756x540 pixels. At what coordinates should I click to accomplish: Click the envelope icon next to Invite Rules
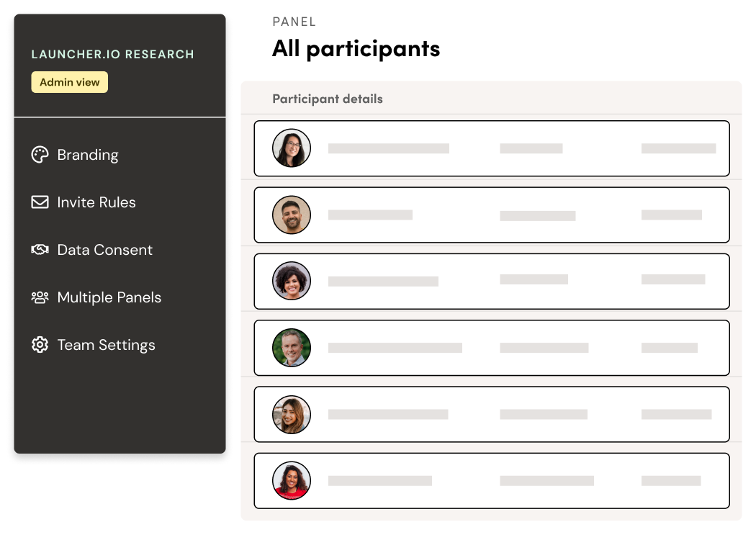[x=40, y=202]
